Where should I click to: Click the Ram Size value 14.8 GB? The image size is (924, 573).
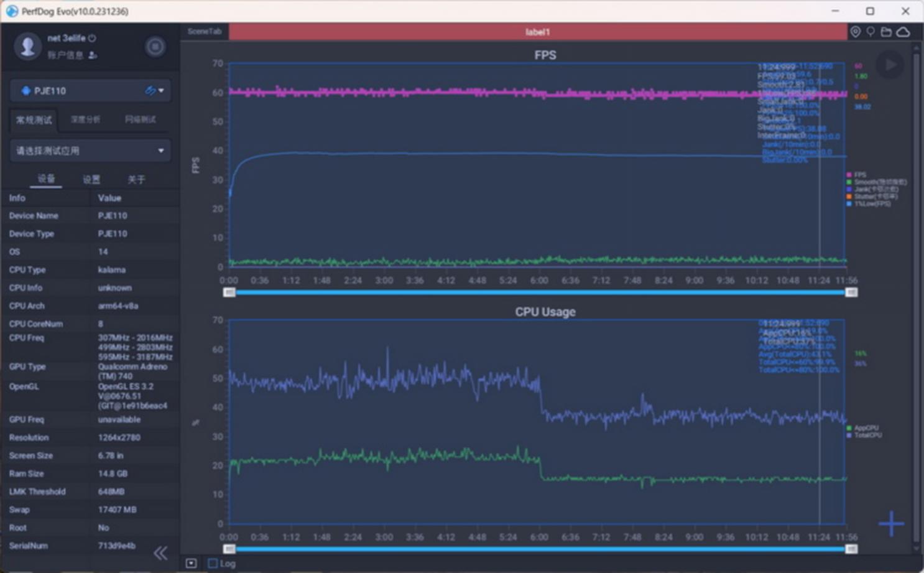(x=113, y=474)
